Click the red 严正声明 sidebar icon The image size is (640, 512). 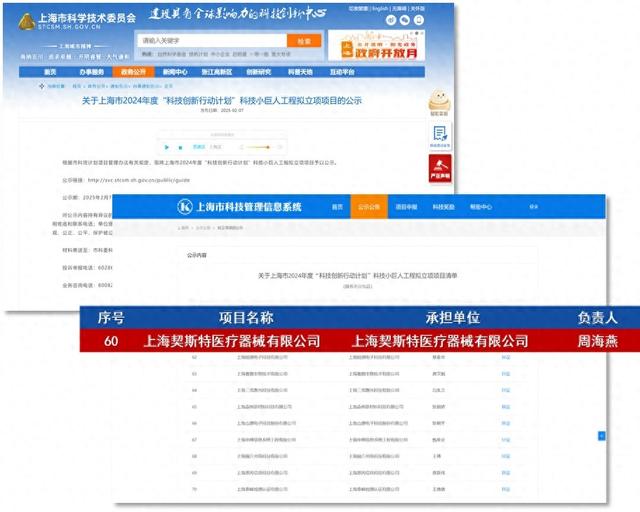click(x=437, y=166)
